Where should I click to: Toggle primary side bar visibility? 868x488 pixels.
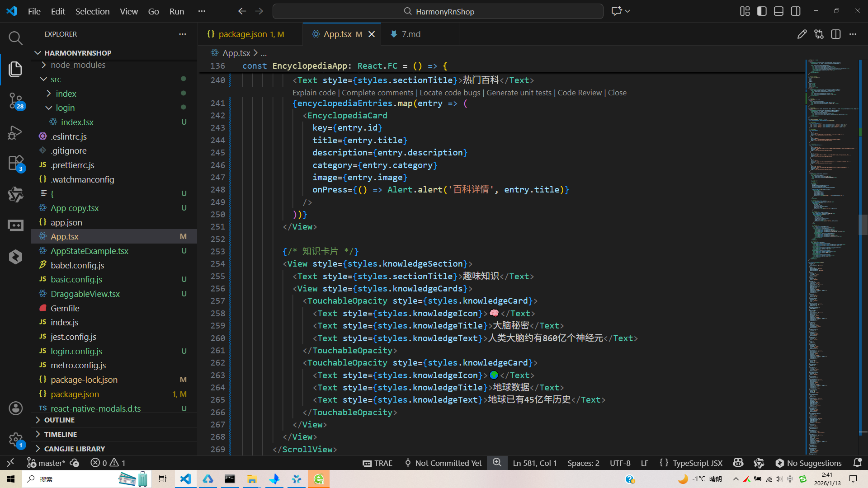762,11
